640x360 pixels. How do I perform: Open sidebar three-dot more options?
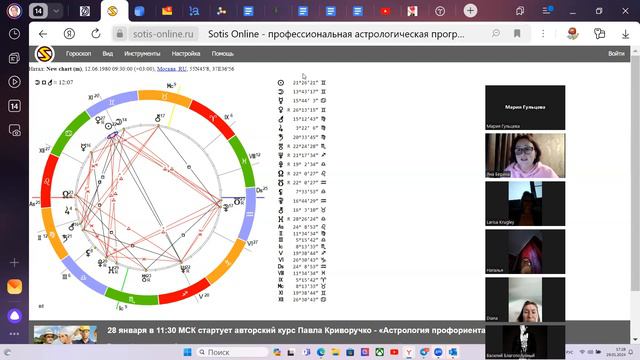14,334
